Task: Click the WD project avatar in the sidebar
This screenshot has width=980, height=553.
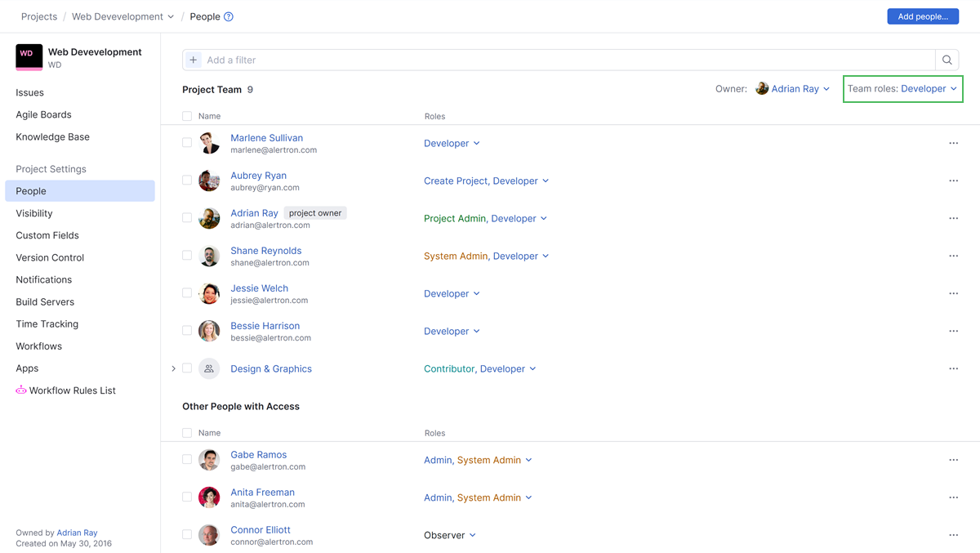Action: coord(28,57)
